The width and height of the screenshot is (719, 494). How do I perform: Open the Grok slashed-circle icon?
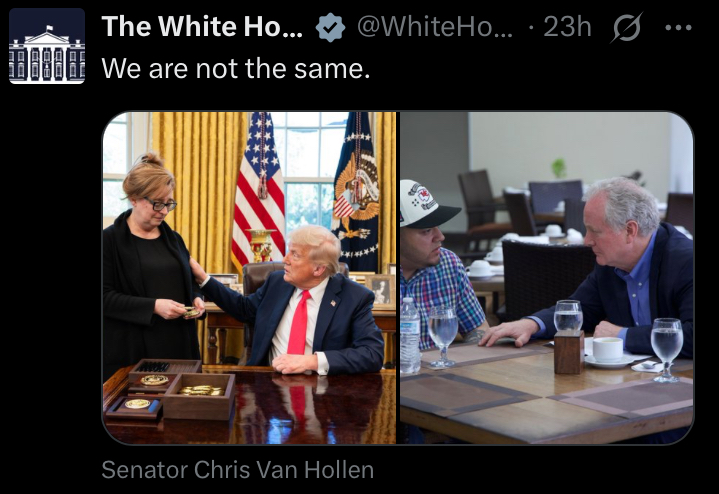(626, 27)
